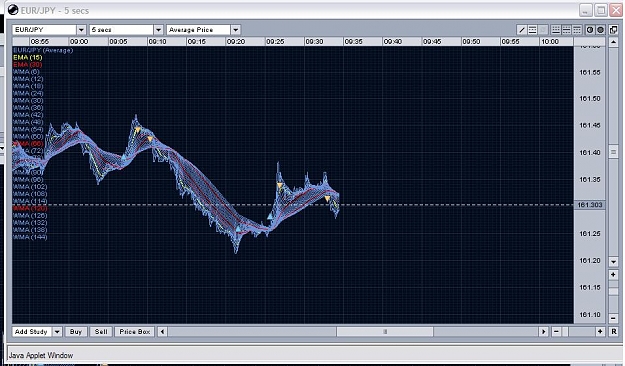Click the Price Box button
The height and width of the screenshot is (366, 625).
coord(135,332)
